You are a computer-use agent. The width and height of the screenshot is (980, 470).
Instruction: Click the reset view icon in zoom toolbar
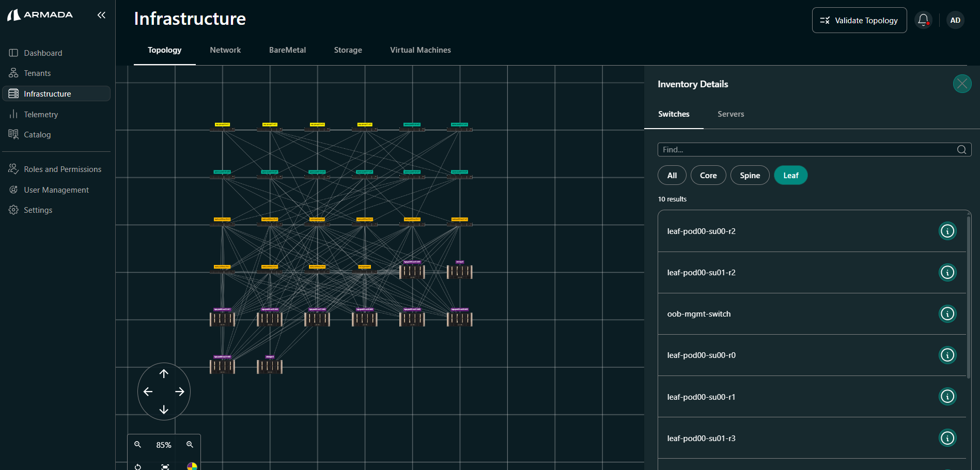[138, 466]
